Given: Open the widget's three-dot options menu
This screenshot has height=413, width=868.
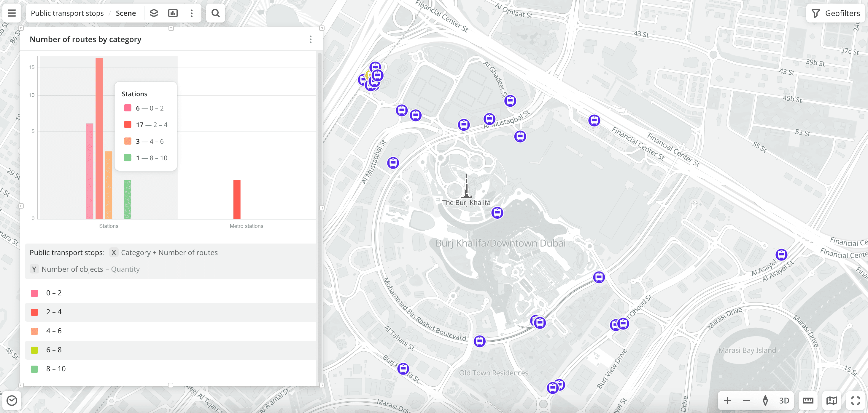Looking at the screenshot, I should 310,39.
